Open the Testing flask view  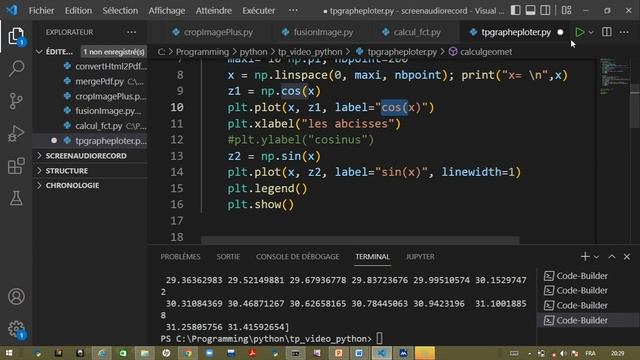pos(16,198)
